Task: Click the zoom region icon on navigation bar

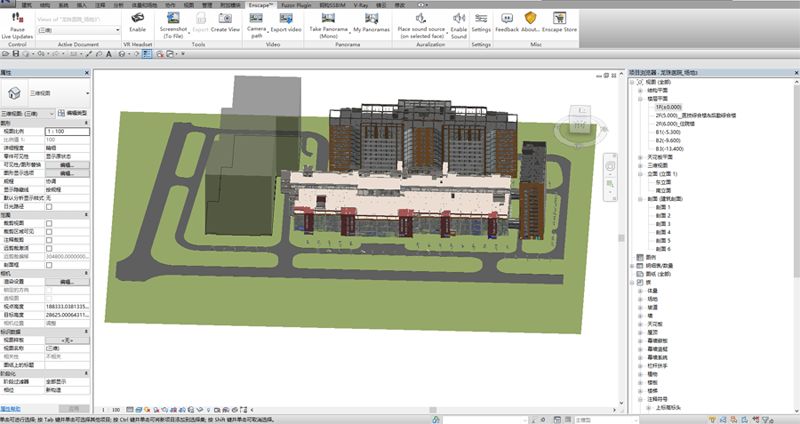Action: tap(610, 184)
